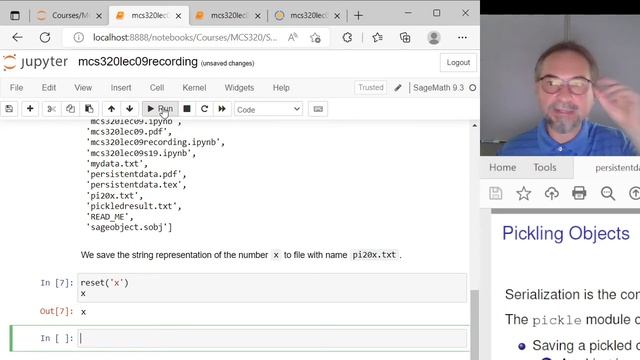Click the read aloud icon
640x360 pixels.
coord(292,38)
